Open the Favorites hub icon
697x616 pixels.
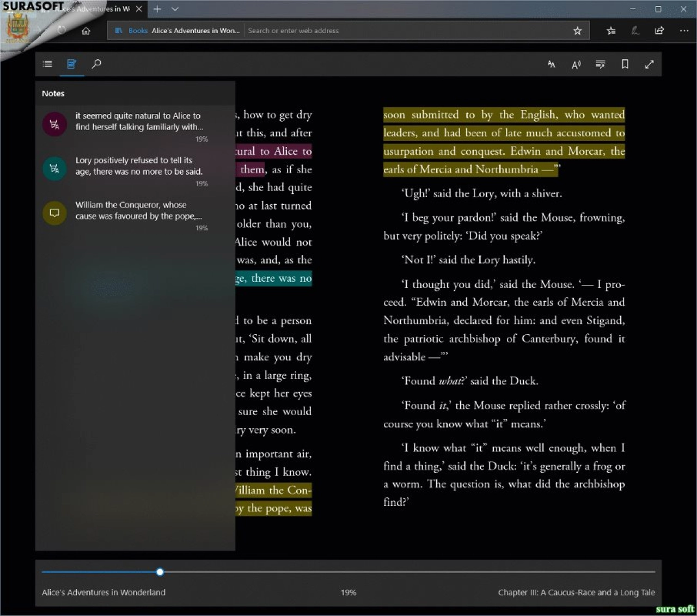point(611,31)
